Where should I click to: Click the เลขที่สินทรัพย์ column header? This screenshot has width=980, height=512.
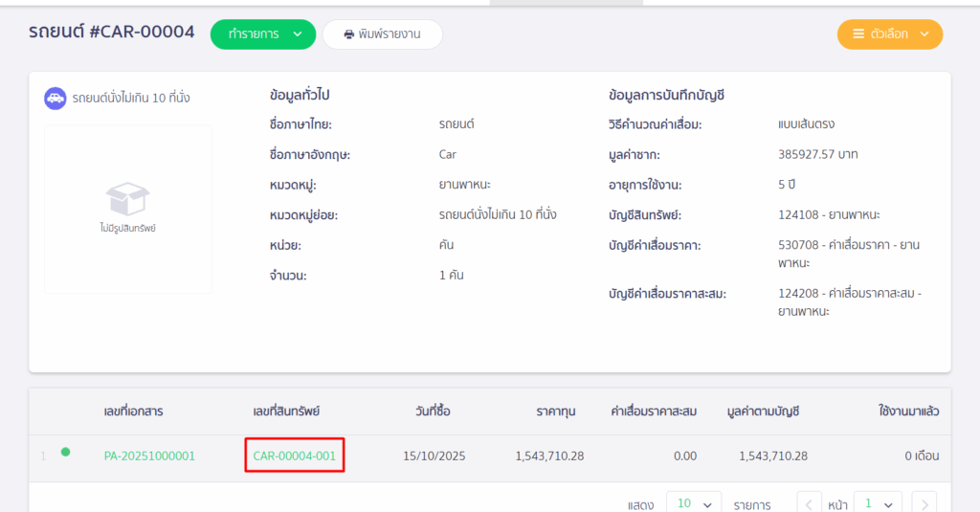(286, 412)
